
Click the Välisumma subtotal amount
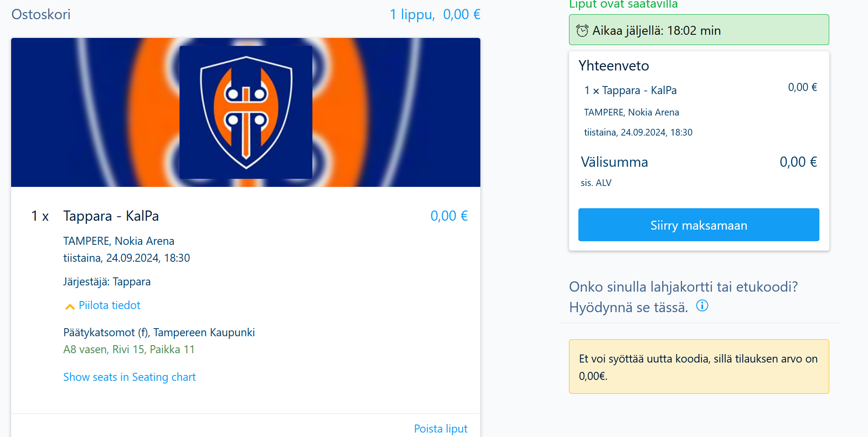(x=798, y=162)
